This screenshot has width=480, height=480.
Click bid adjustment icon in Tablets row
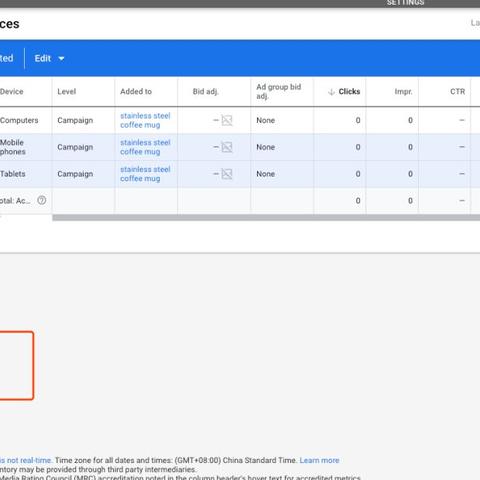(227, 174)
